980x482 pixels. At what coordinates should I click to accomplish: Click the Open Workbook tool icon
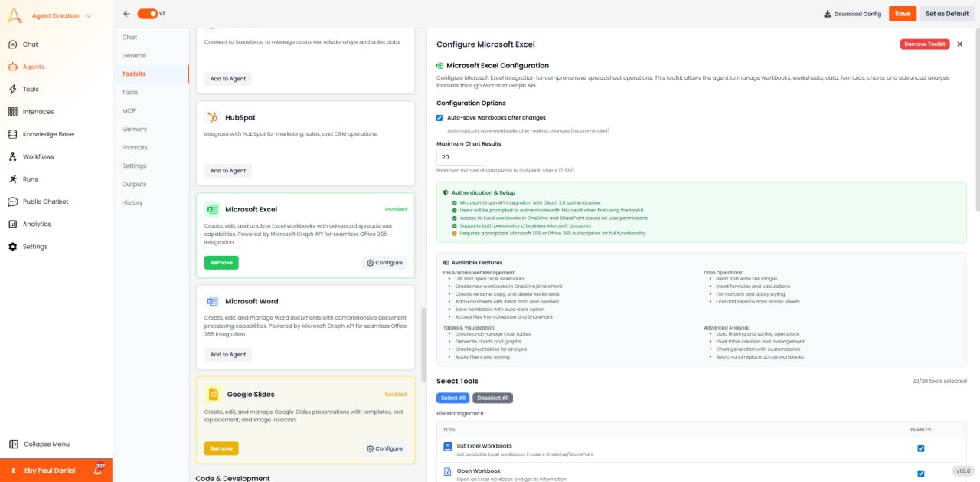coord(448,472)
